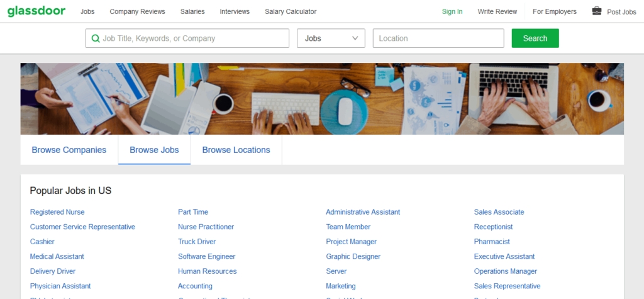
Task: Click the Job Title keywords input field
Action: (x=192, y=38)
